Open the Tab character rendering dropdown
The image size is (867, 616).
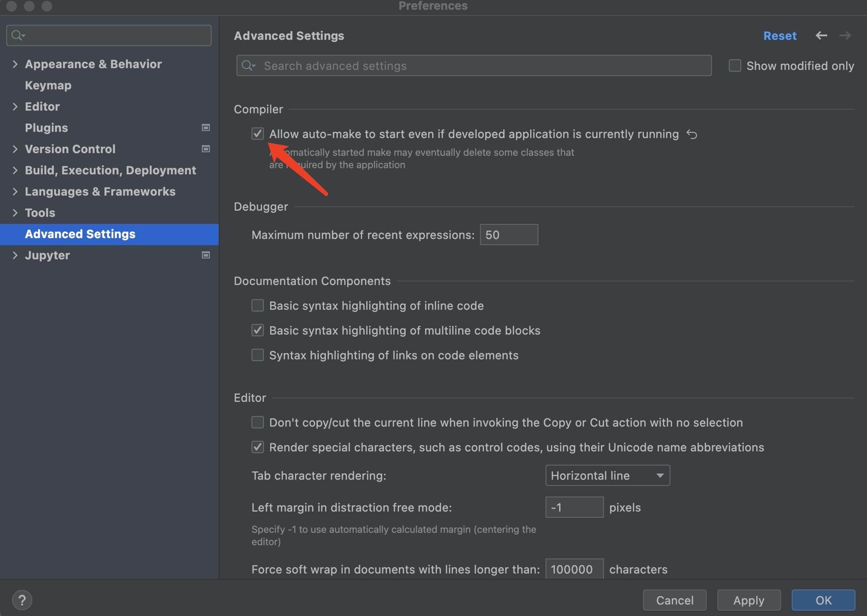tap(607, 475)
